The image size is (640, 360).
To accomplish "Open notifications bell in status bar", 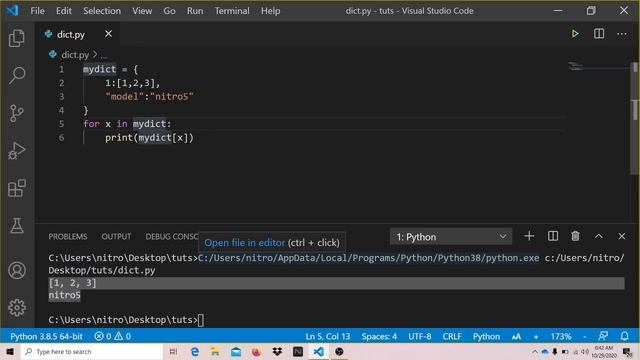I will [624, 336].
